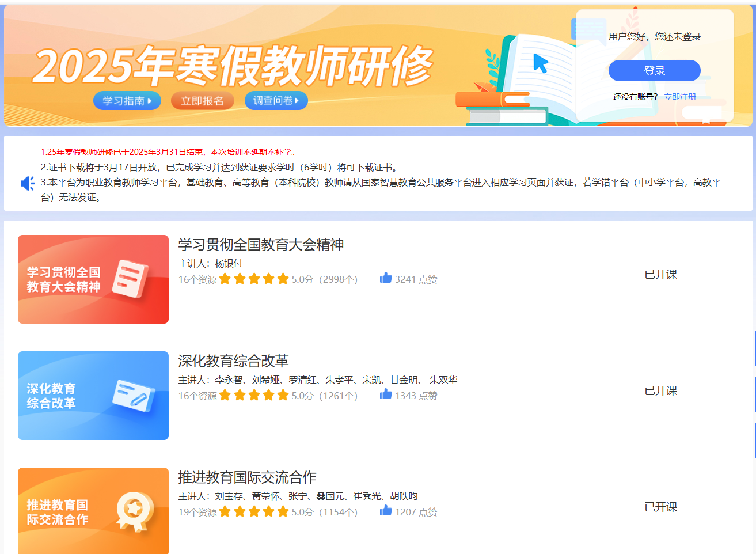Open course thumbnail 学习贯彻全国教育大会精神

[93, 279]
